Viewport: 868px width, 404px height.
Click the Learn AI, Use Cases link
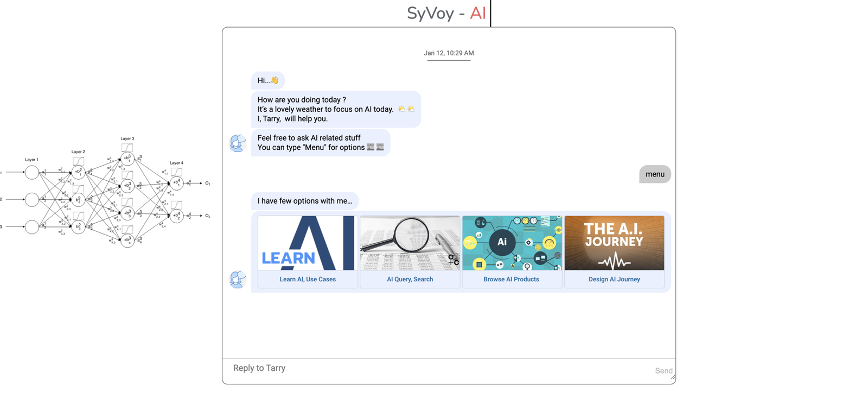tap(308, 279)
